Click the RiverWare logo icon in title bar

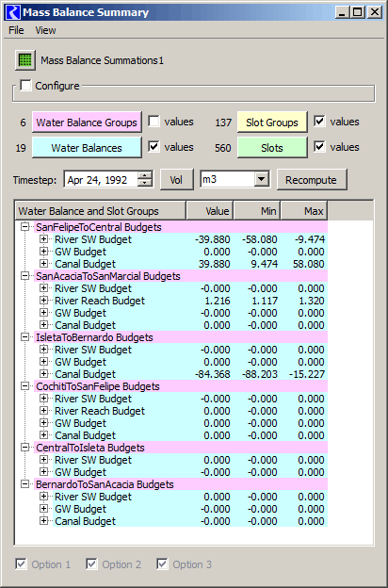click(13, 12)
